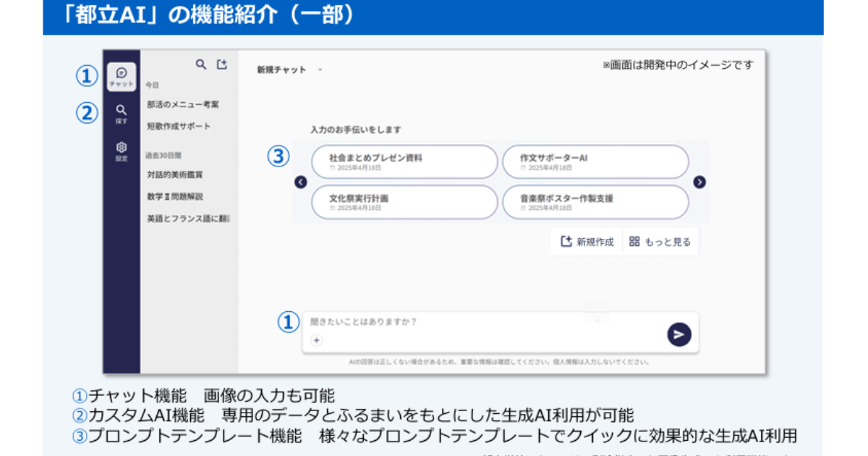This screenshot has height=456, width=868.
Task: Show previous templates with left arrow
Action: coord(301,182)
